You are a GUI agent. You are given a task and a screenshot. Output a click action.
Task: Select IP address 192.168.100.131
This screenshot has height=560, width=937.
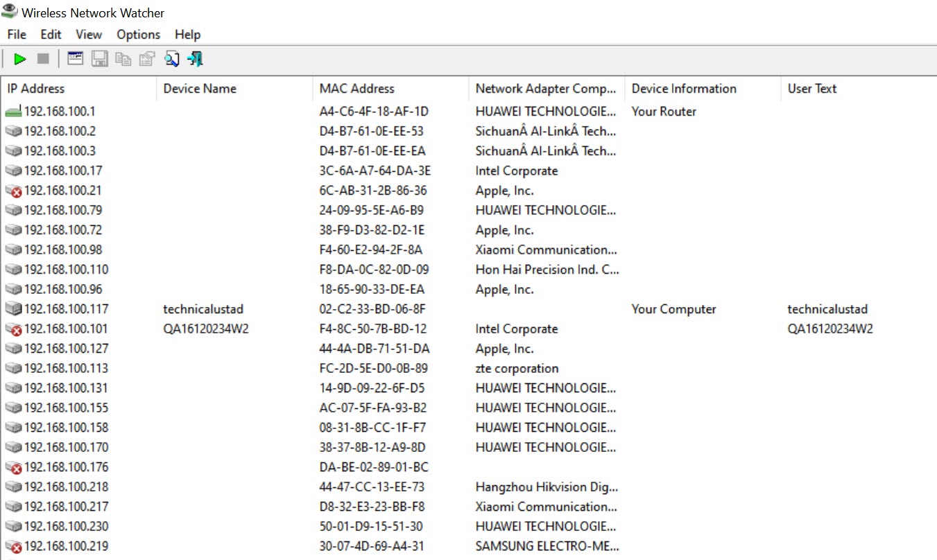[x=66, y=388]
